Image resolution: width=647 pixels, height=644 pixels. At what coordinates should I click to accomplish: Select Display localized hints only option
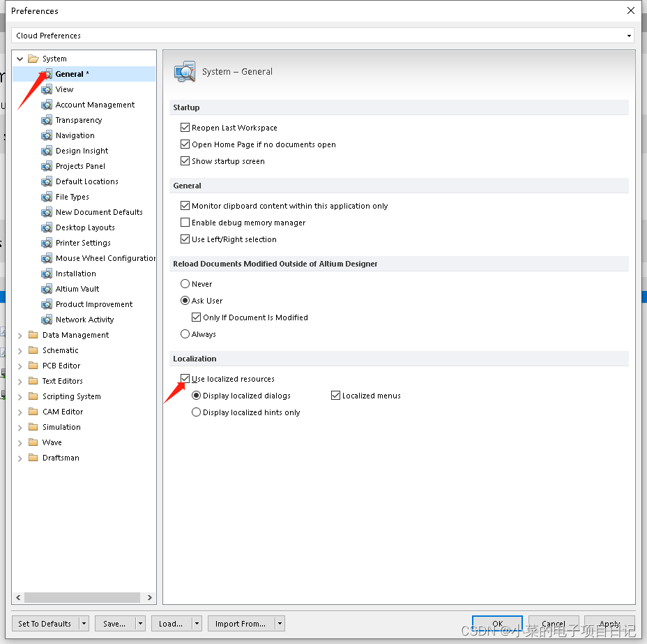pyautogui.click(x=196, y=412)
